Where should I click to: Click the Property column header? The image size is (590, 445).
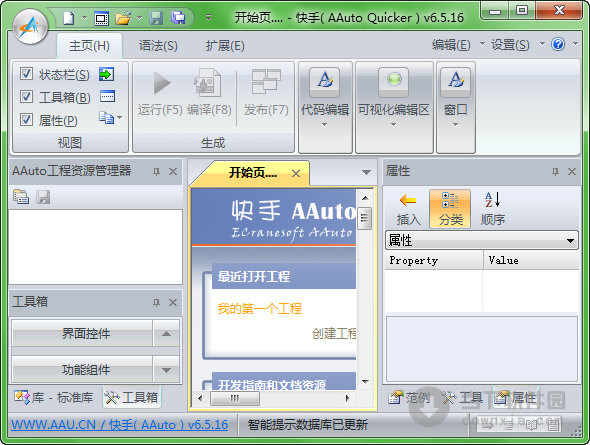pos(434,260)
